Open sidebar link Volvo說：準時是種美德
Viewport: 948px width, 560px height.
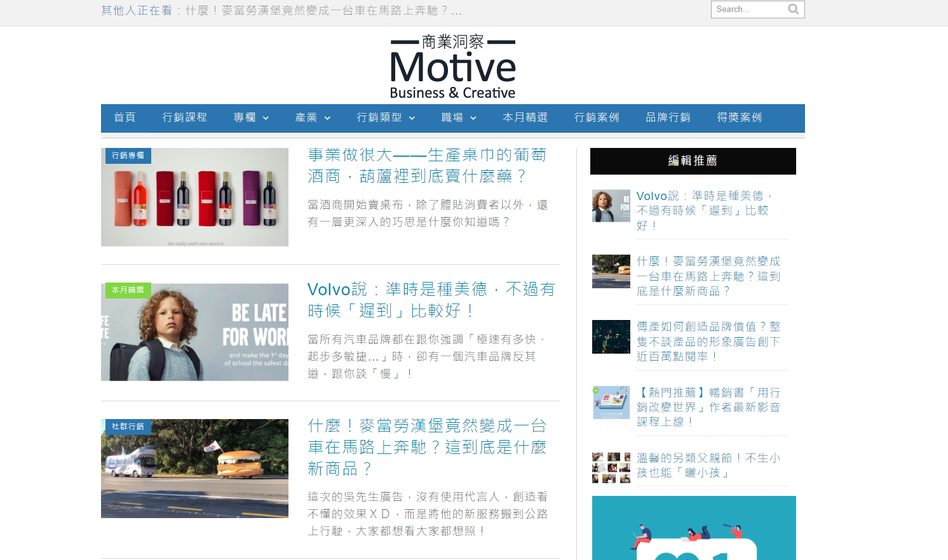[x=705, y=210]
